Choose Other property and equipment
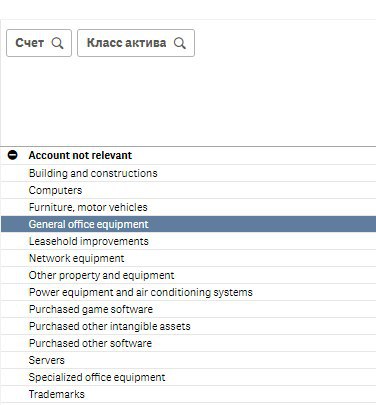Viewport: 376px width, 405px height. coord(188,275)
